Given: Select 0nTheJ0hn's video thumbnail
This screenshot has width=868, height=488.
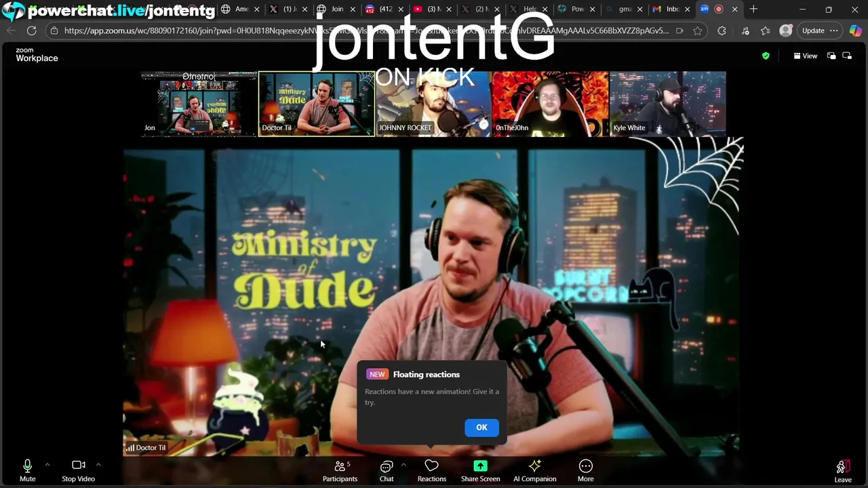Looking at the screenshot, I should click(x=551, y=104).
